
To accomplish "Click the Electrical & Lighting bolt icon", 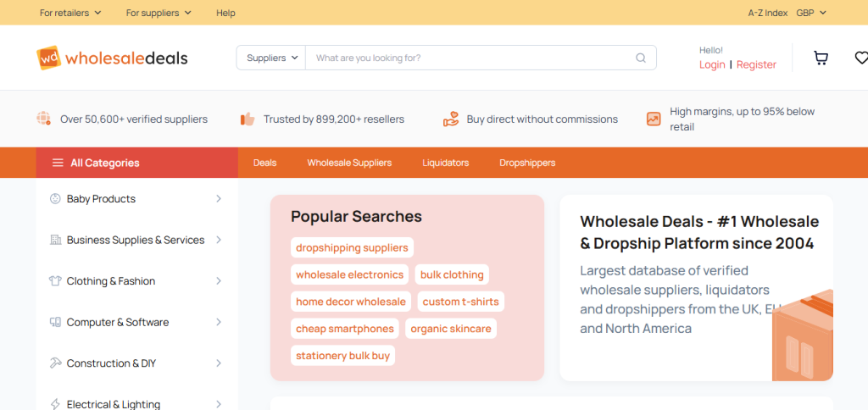I will click(55, 404).
